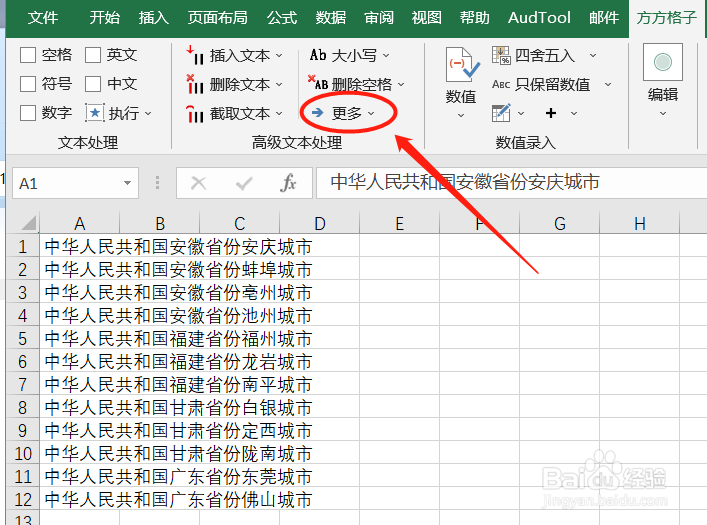Click the formula bar cancel X icon
Screen dimensions: 707x525
198,183
